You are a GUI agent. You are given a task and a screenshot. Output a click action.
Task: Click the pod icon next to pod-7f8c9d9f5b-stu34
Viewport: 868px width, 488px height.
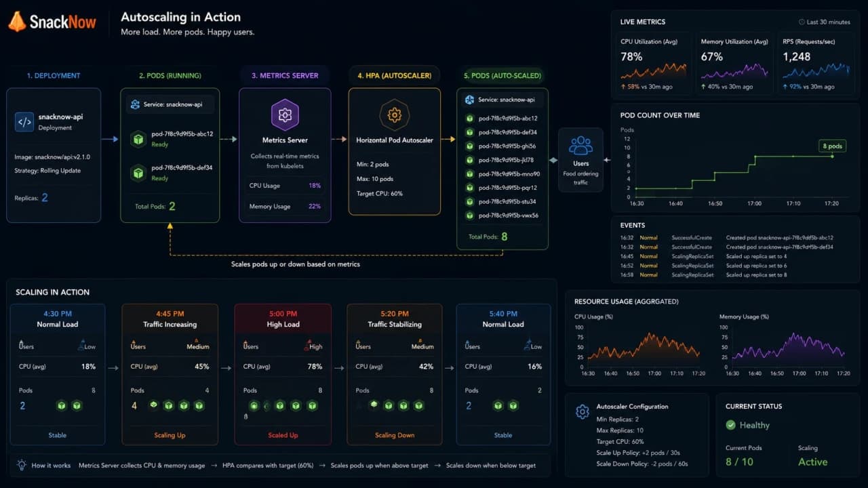pyautogui.click(x=469, y=201)
